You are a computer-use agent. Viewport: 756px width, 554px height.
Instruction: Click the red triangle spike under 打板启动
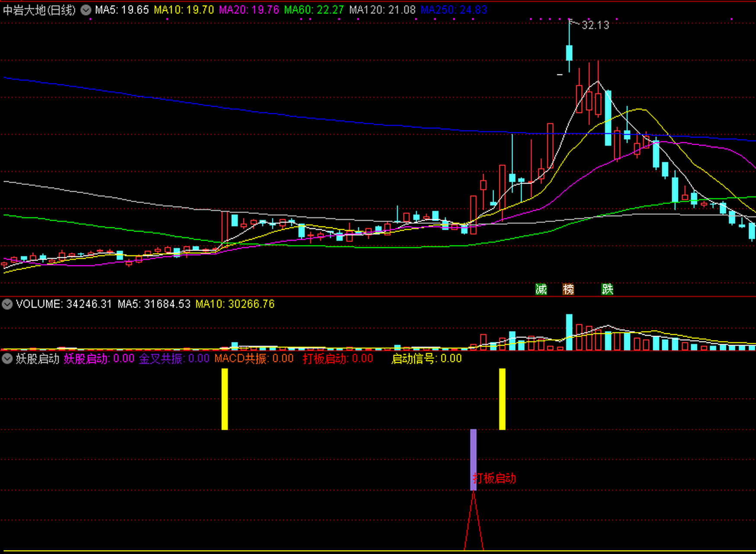coord(474,521)
